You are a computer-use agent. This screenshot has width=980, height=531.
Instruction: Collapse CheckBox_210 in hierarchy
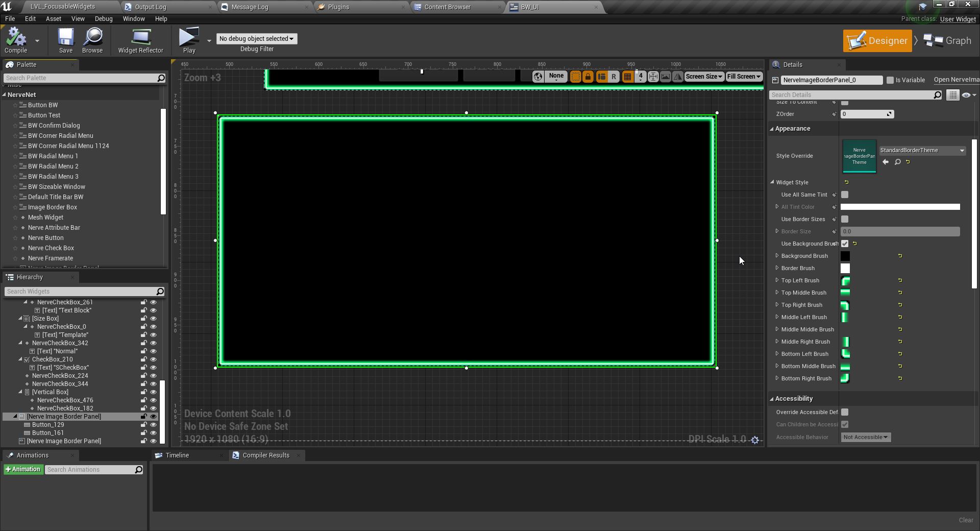click(20, 359)
